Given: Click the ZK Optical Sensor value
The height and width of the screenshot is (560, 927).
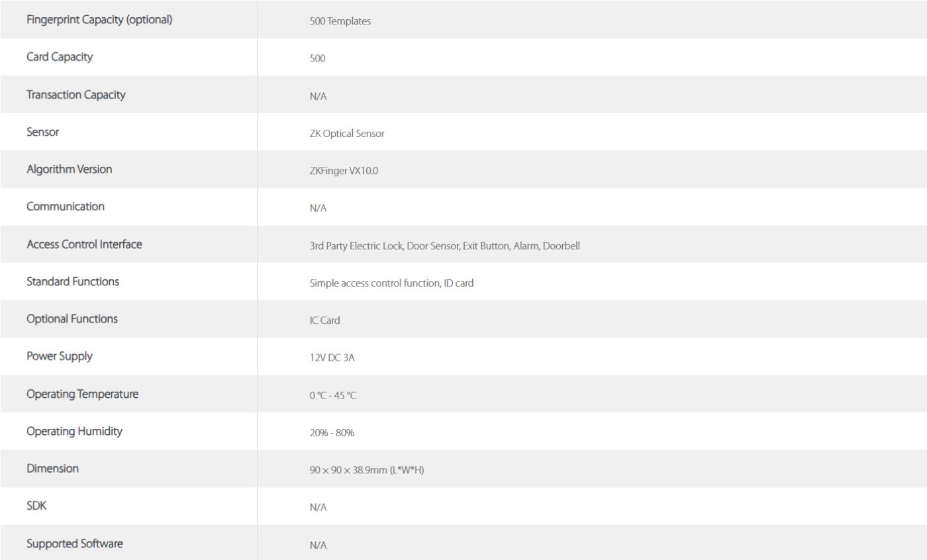Looking at the screenshot, I should [x=346, y=134].
